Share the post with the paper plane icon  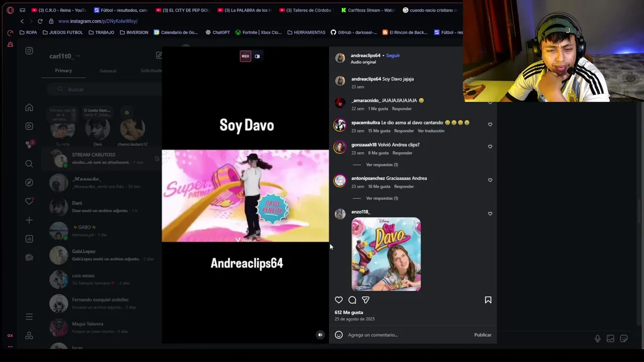tap(366, 300)
